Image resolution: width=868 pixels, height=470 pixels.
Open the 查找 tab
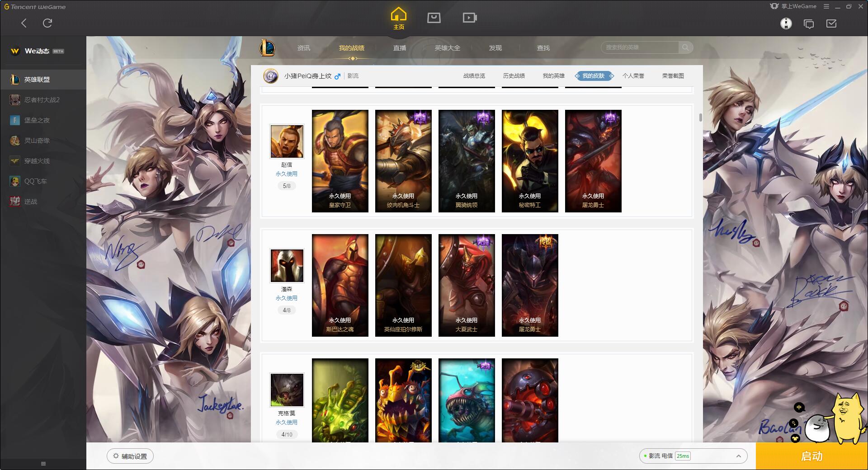[x=543, y=48]
